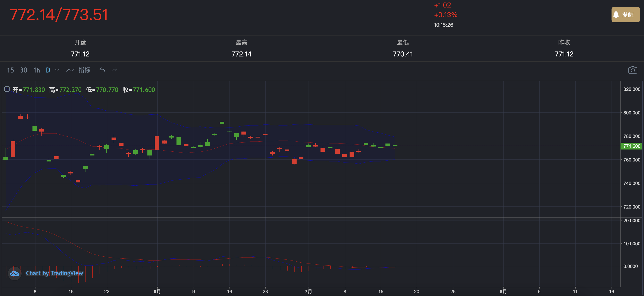
Task: Switch to the 30 minute interval
Action: (24, 70)
